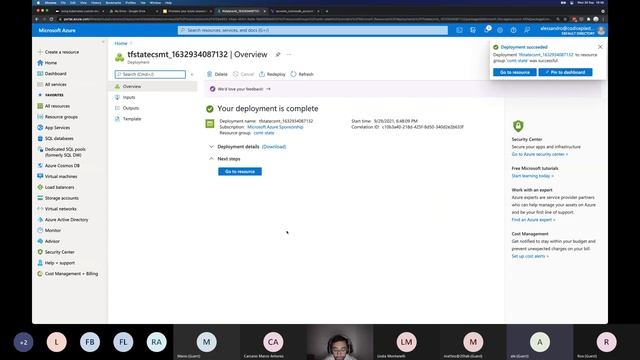Open the Help question mark icon

point(513,30)
